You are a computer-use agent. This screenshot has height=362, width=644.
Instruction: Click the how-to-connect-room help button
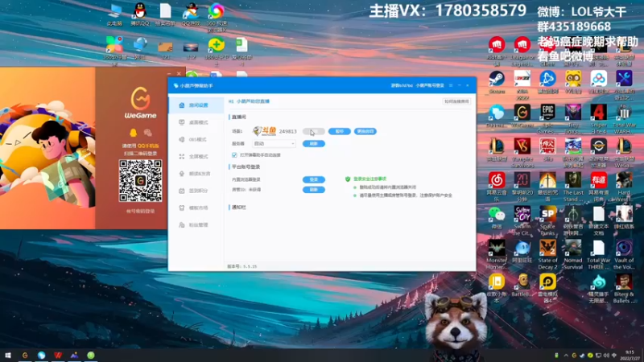[x=456, y=101]
